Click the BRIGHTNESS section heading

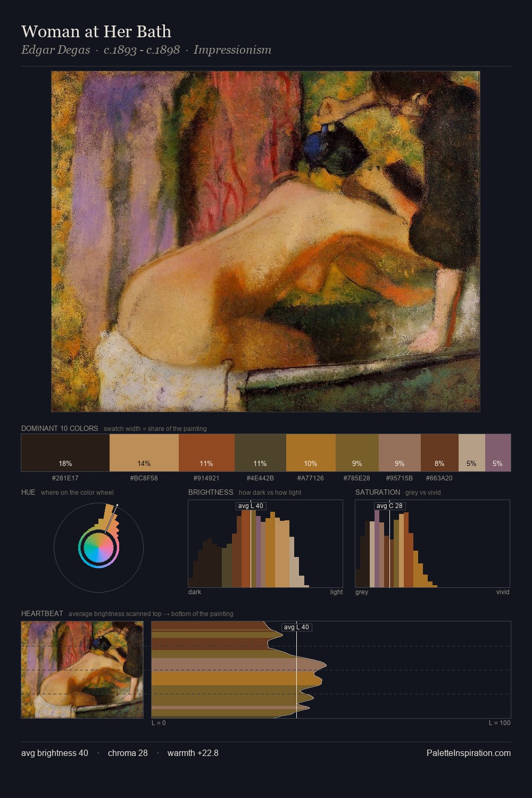tap(211, 492)
